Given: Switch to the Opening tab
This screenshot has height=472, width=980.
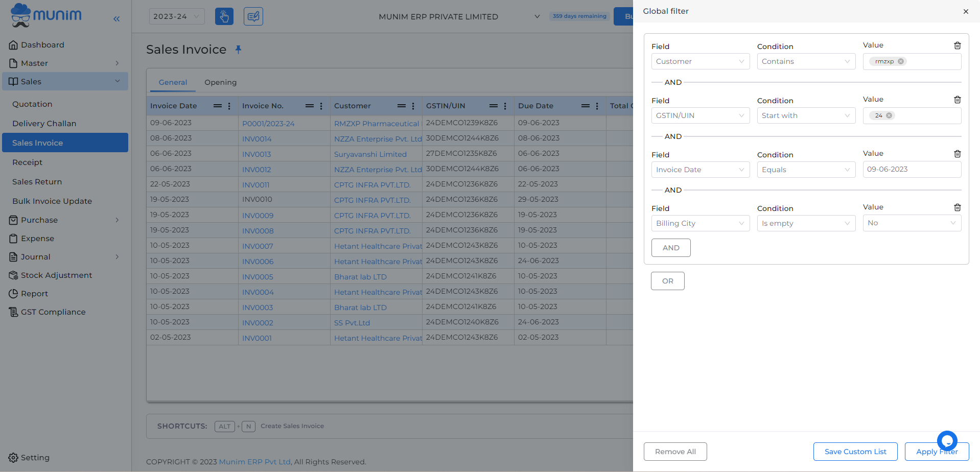Looking at the screenshot, I should coord(220,82).
